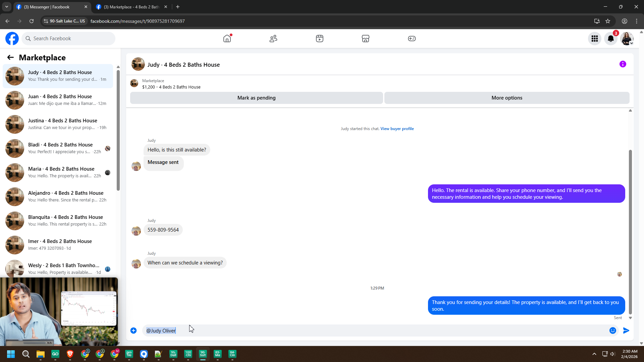
Task: Switch to the Marketplace 4 Beds browser tab
Action: point(131,7)
